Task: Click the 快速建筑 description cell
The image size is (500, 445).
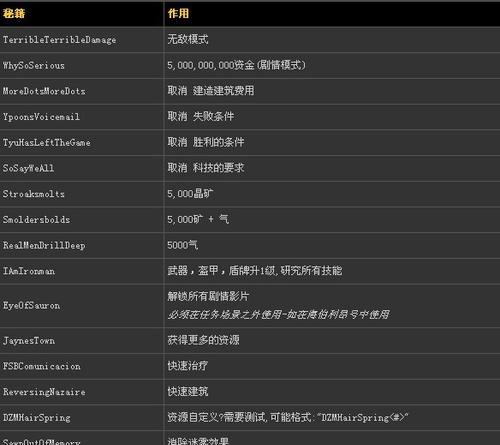Action: coord(188,391)
